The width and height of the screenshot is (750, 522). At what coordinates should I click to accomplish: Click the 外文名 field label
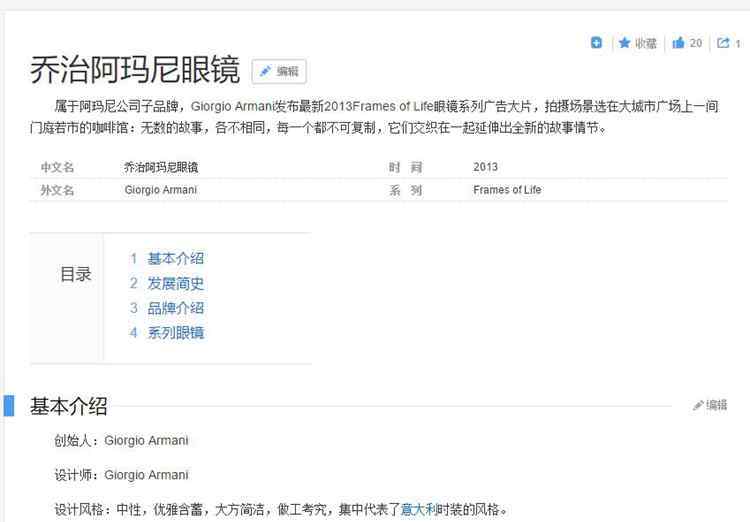pyautogui.click(x=57, y=190)
